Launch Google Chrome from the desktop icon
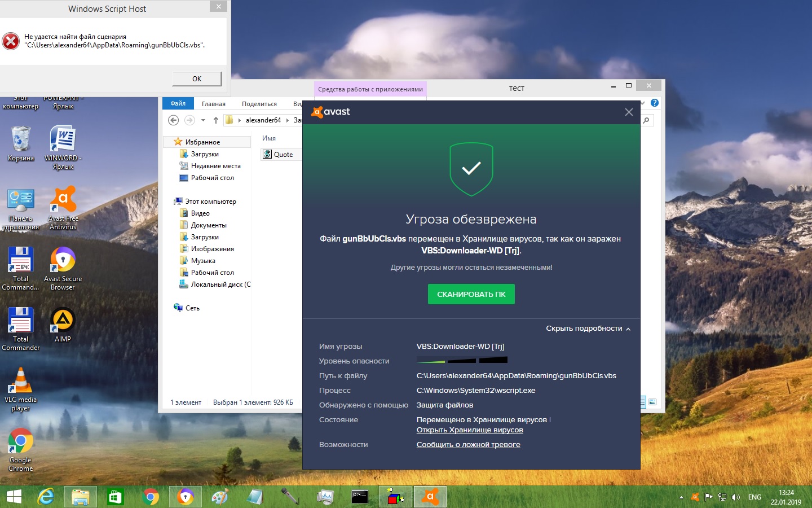812x508 pixels. point(21,449)
